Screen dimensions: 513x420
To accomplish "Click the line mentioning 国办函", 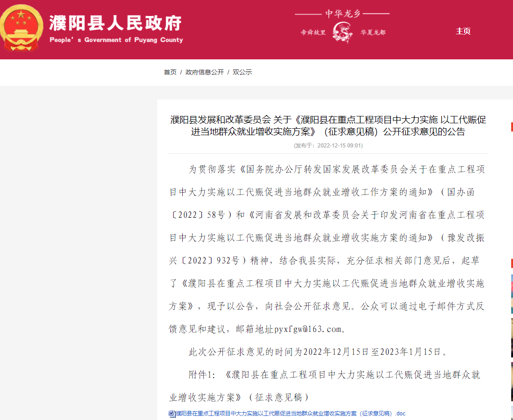I will (322, 192).
